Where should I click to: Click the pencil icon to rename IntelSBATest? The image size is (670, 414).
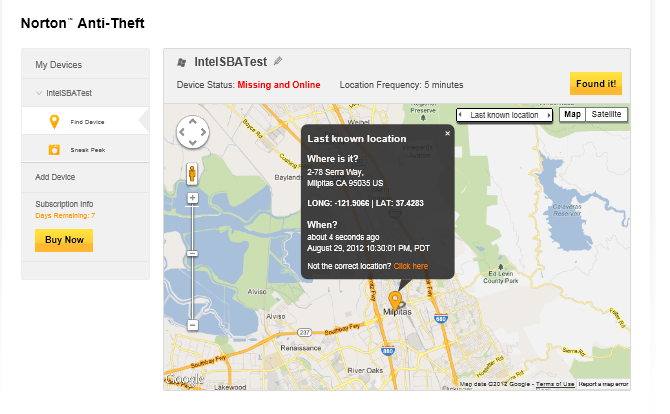coord(278,61)
